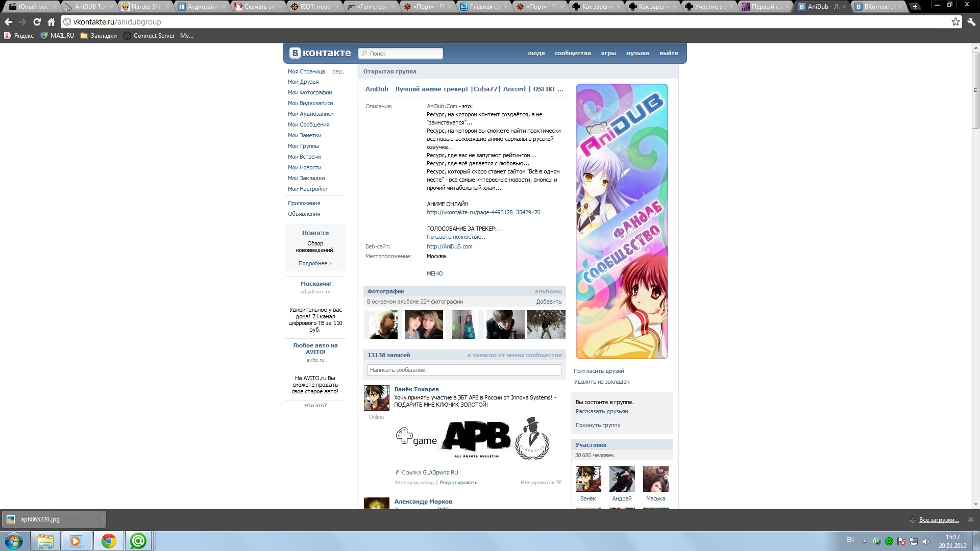This screenshot has width=980, height=551.
Task: Click the VKontakte logo
Action: (320, 53)
